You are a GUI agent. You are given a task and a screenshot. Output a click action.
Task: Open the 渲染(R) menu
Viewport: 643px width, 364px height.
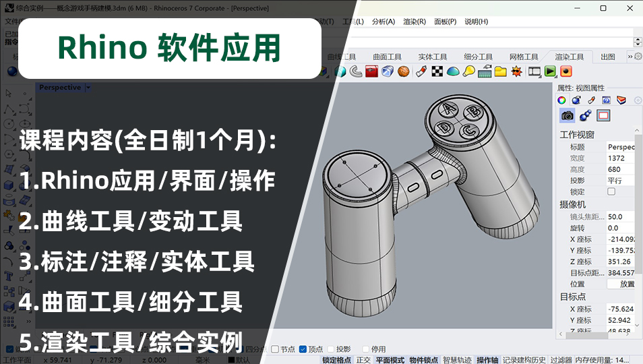click(415, 22)
